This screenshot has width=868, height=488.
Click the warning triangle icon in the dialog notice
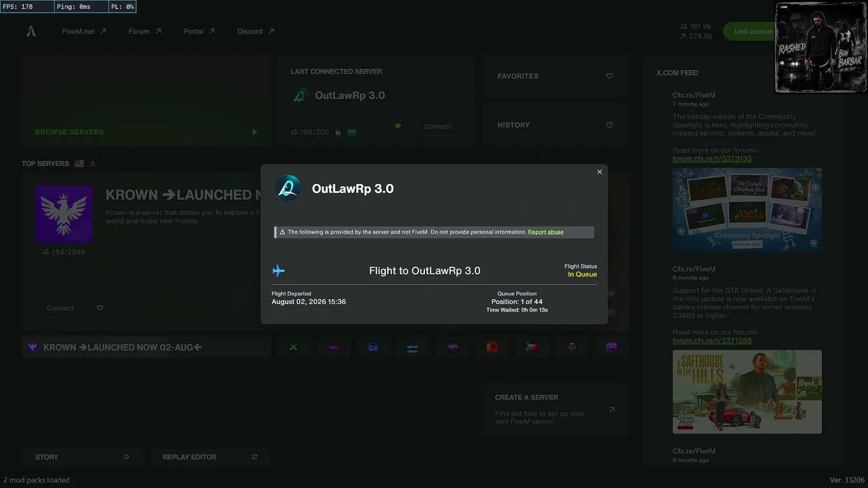click(x=282, y=232)
